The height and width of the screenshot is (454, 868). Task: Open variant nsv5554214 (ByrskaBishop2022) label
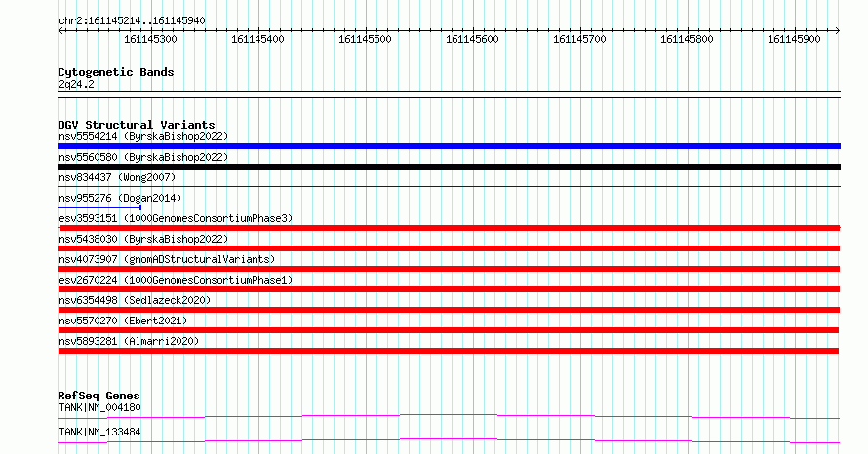pyautogui.click(x=143, y=136)
